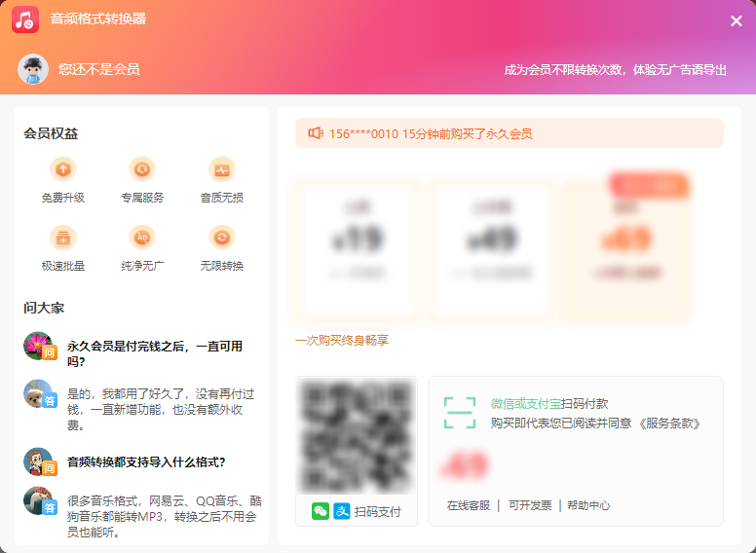Click question 音频转换都支持导入什么格式?
The height and width of the screenshot is (553, 756).
(146, 461)
